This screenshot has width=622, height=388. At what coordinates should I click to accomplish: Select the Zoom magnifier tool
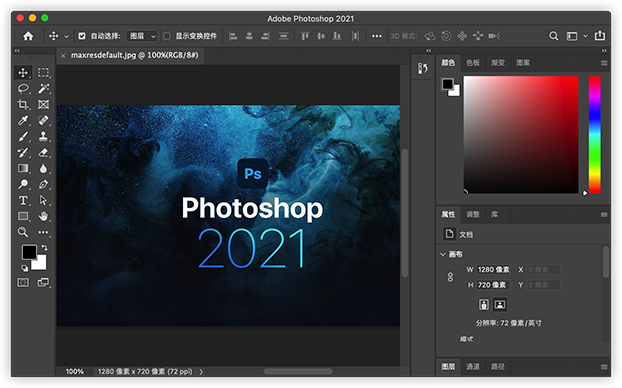point(23,232)
